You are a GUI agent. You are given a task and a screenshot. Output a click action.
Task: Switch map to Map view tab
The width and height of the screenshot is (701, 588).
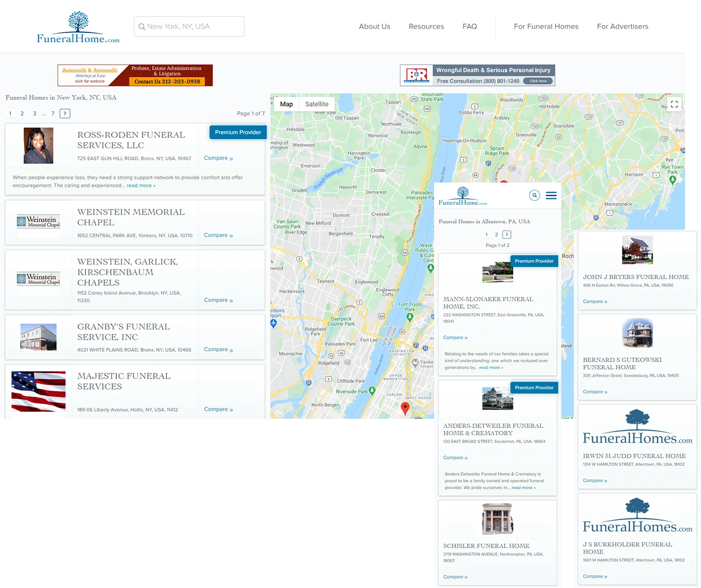click(287, 104)
